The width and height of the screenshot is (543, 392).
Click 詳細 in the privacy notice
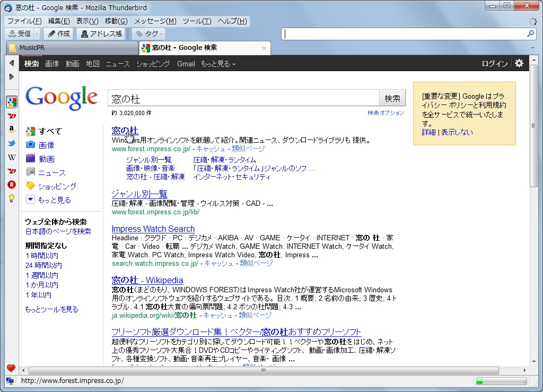click(428, 132)
